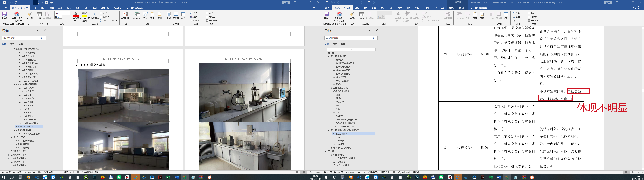The height and width of the screenshot is (180, 644).
Task: Uncheck 导航窗格 checkbox in left window
Action: coord(207,20)
